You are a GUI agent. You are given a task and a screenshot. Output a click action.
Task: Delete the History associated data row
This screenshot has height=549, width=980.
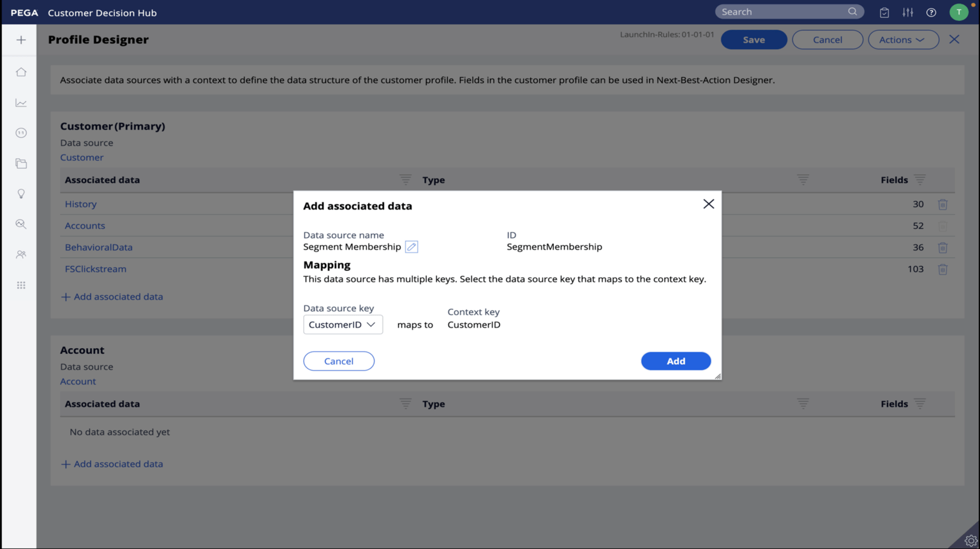pos(942,205)
